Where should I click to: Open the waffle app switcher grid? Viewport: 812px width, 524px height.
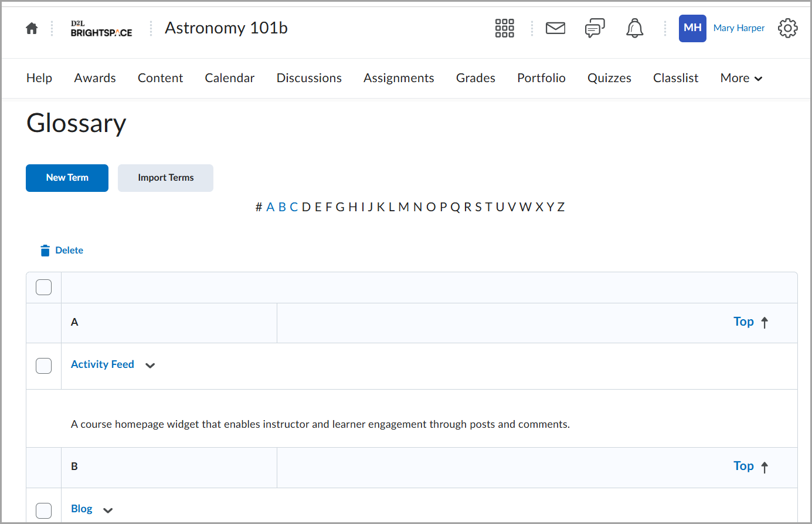pyautogui.click(x=504, y=28)
